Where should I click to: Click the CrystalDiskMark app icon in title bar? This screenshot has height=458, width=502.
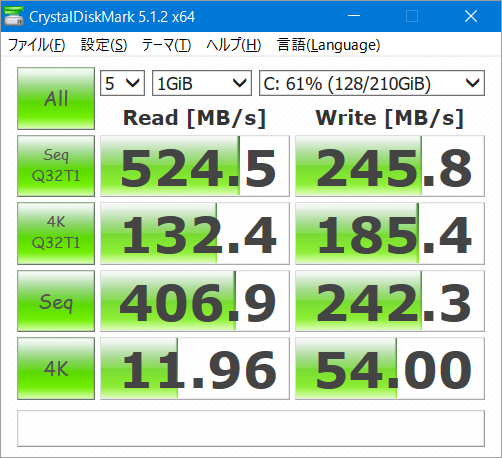[x=14, y=16]
